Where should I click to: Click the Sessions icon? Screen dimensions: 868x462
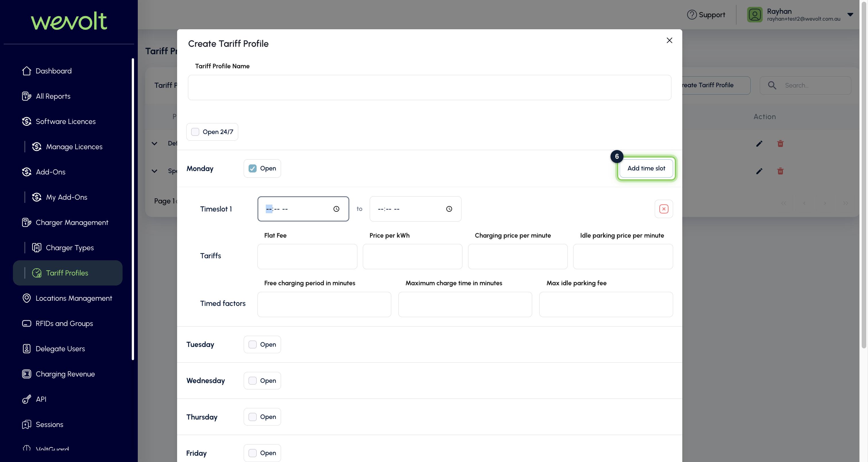[26, 425]
